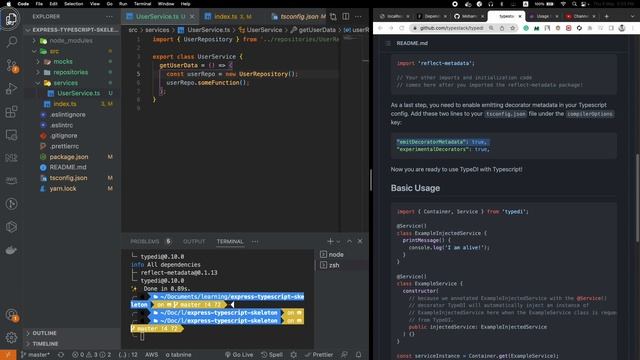Open the Extensions view
640x360 pixels.
[11, 111]
